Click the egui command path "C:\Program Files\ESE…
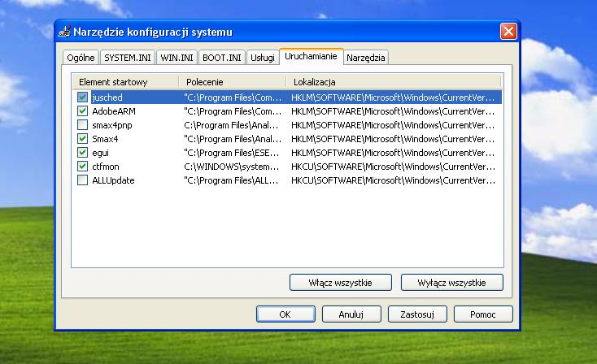Screen dimensions: 597x364 [232, 153]
